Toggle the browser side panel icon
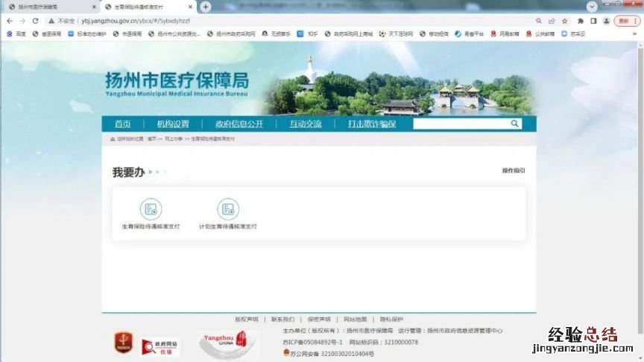 tap(593, 21)
